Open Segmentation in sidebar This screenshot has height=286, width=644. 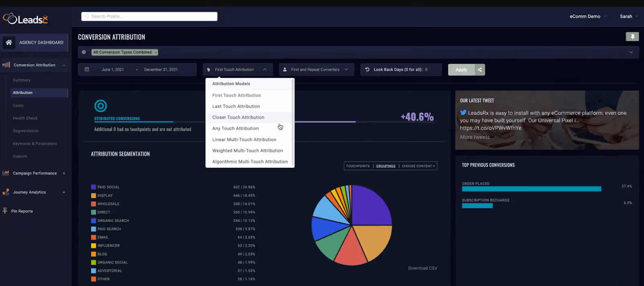(x=26, y=131)
